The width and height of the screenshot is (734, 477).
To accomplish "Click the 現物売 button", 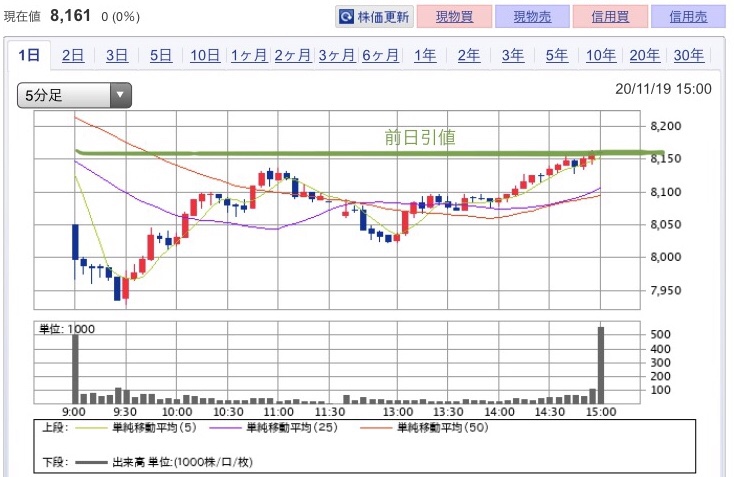I will coord(532,17).
